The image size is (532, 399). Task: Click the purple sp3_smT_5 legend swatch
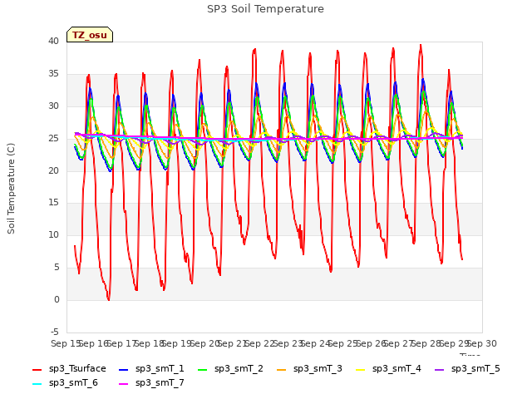[440, 369]
